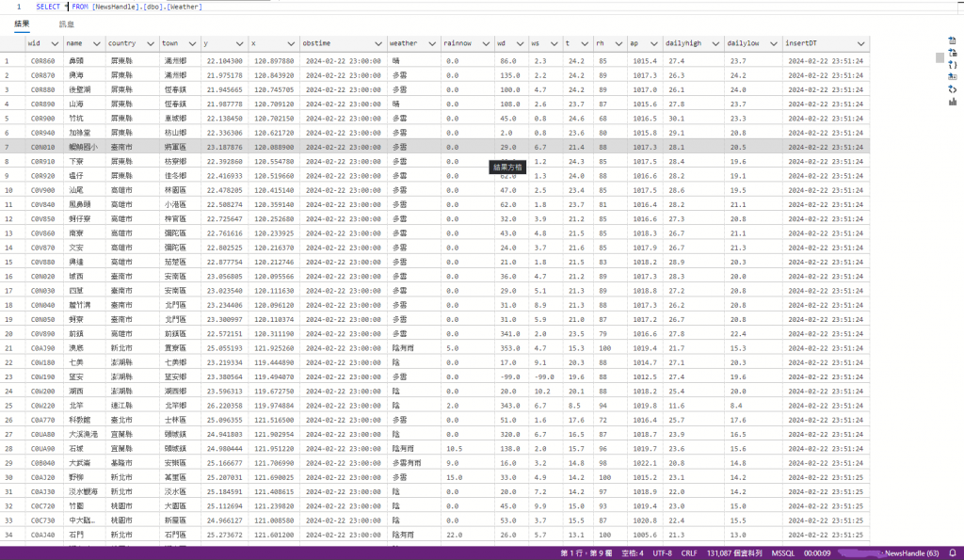964x560 pixels.
Task: Click dailylow value 8.4 in row 25
Action: tap(736, 406)
